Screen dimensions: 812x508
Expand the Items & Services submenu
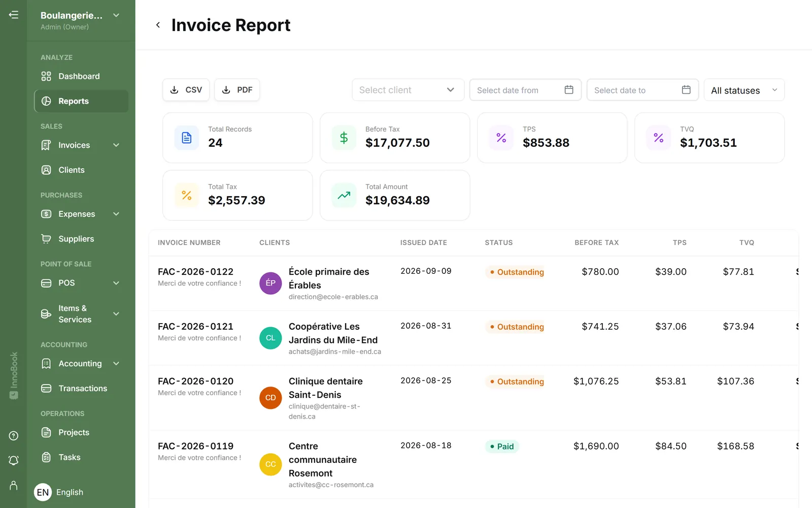pos(116,314)
